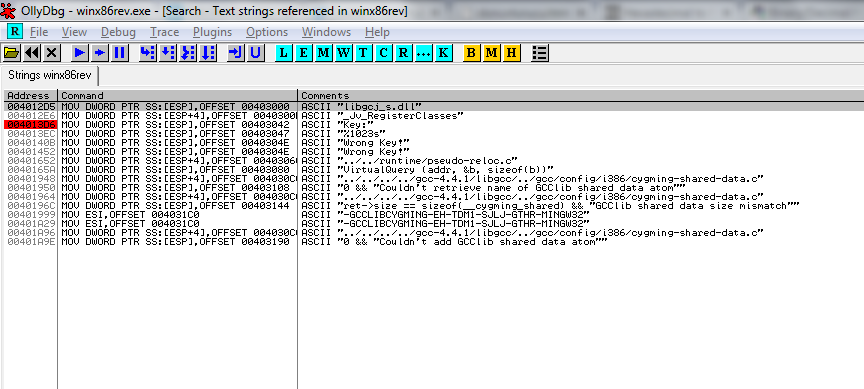Viewport: 864px width, 389px height.
Task: Click the Step into icon
Action: (148, 52)
